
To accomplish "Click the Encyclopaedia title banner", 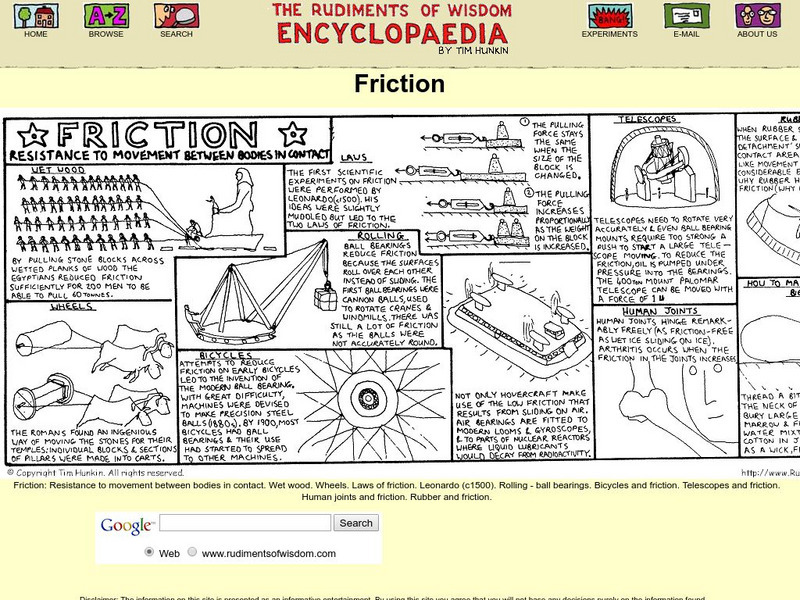I will point(398,28).
